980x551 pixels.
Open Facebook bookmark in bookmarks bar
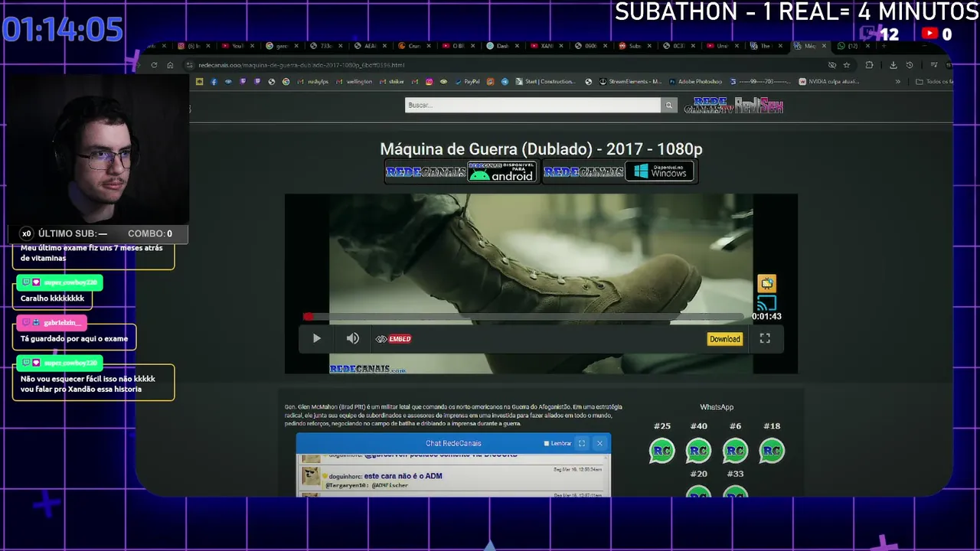click(214, 81)
